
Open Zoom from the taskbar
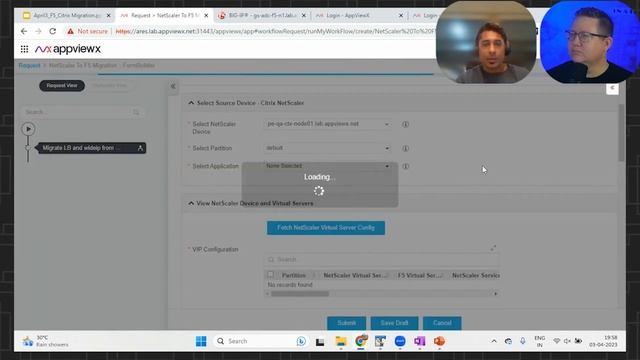(400, 341)
